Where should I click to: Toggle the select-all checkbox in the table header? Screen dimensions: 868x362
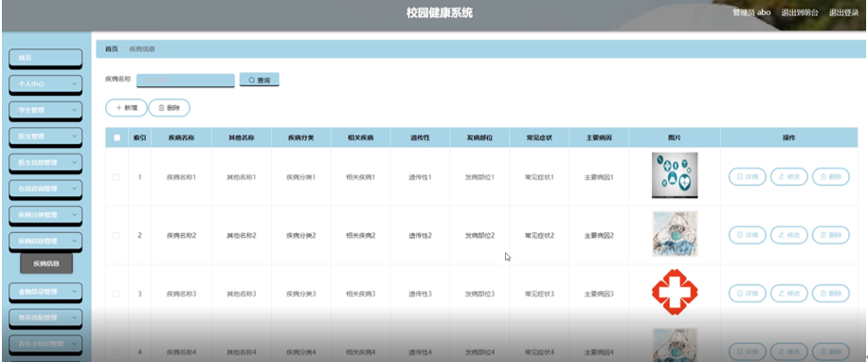coord(117,137)
